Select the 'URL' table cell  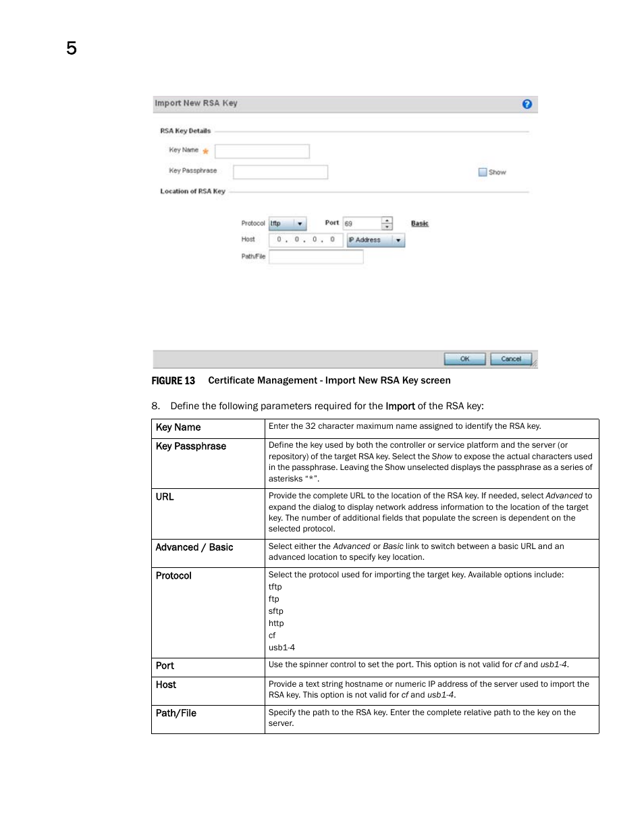pos(208,514)
